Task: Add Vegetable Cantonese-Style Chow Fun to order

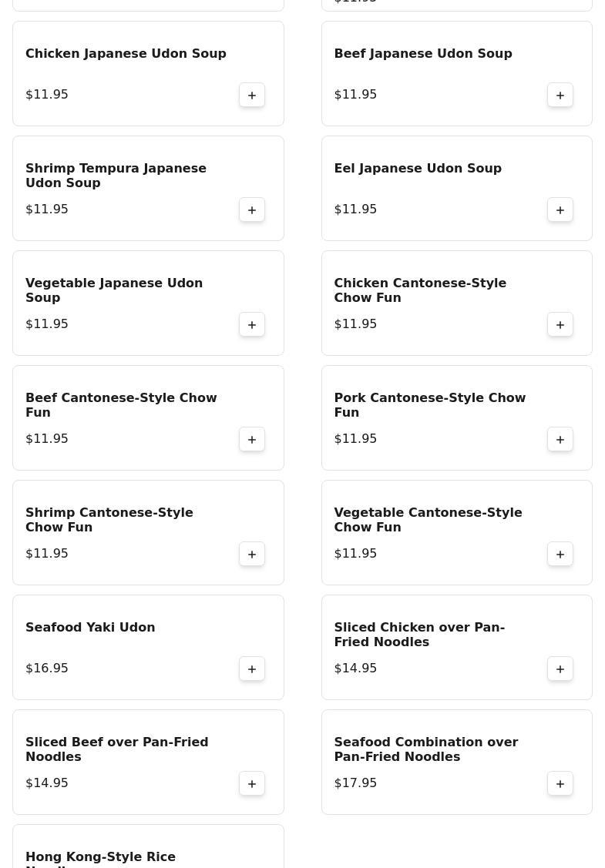Action: coord(560,554)
